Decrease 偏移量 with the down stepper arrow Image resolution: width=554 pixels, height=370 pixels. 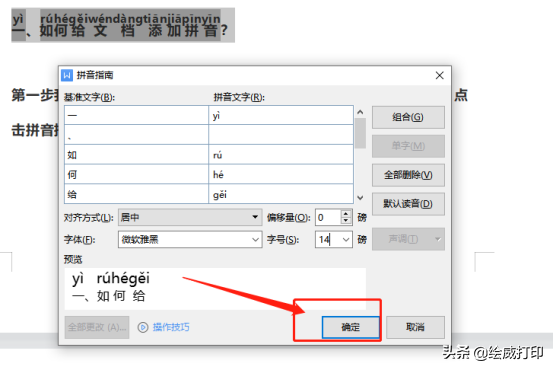(346, 221)
